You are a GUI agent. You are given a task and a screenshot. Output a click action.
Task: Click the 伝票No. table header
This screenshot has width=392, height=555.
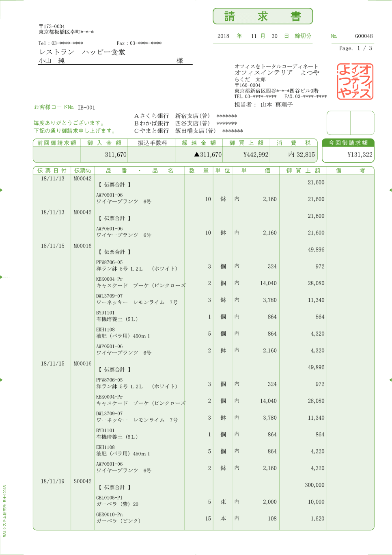83,171
